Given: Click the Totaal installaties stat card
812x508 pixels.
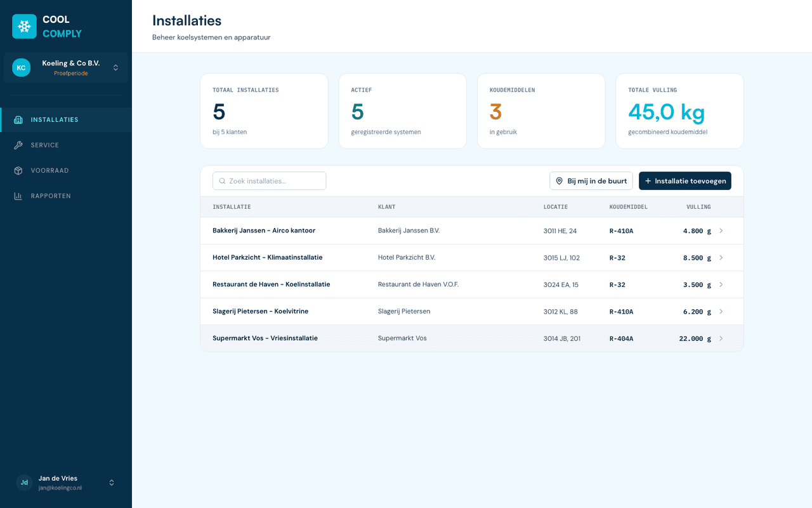Looking at the screenshot, I should point(264,111).
